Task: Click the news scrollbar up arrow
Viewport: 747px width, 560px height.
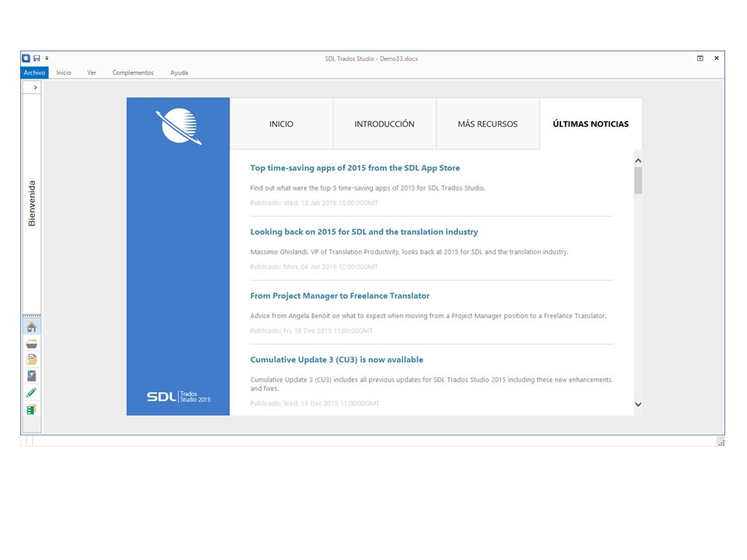Action: pos(638,161)
